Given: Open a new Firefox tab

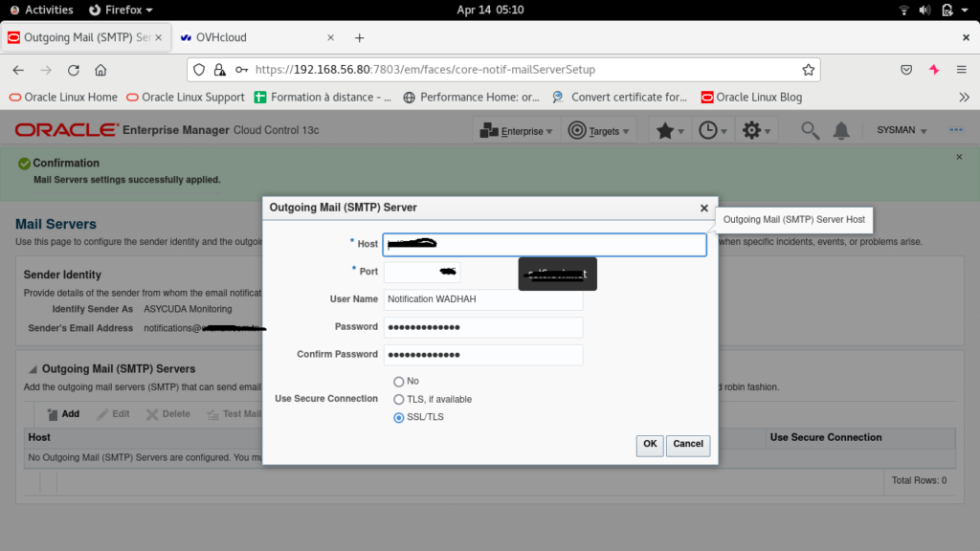Looking at the screenshot, I should coord(360,38).
